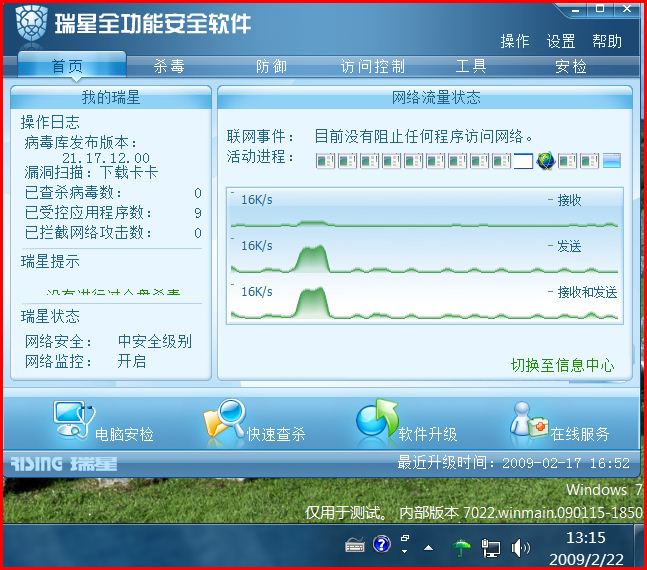The width and height of the screenshot is (647, 570).
Task: Open the 设置 menu
Action: click(x=561, y=41)
